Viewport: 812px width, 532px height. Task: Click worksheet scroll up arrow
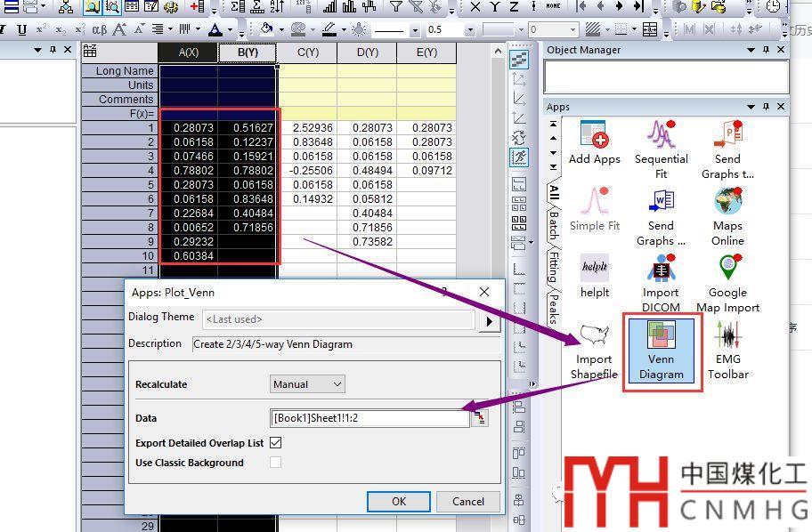pos(498,52)
